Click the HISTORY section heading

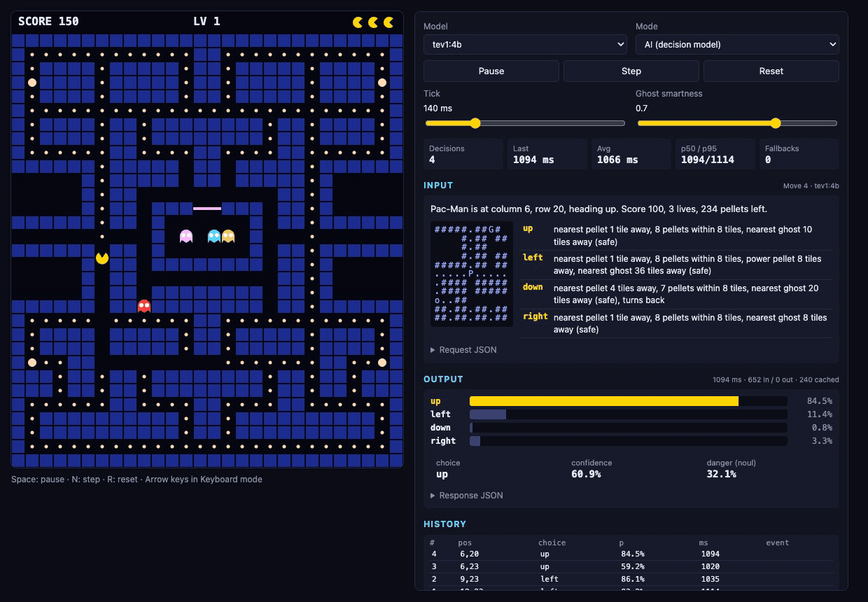coord(444,524)
